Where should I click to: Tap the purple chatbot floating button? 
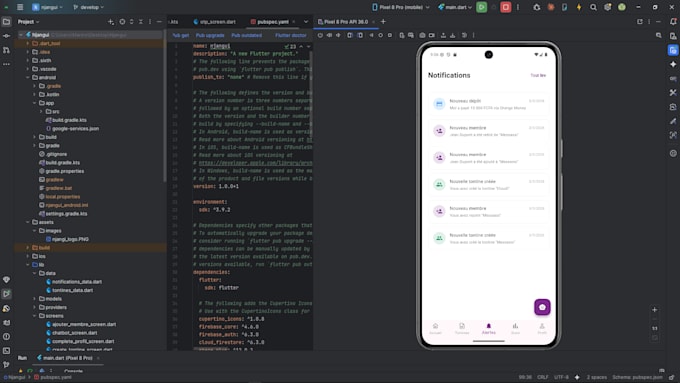(542, 307)
